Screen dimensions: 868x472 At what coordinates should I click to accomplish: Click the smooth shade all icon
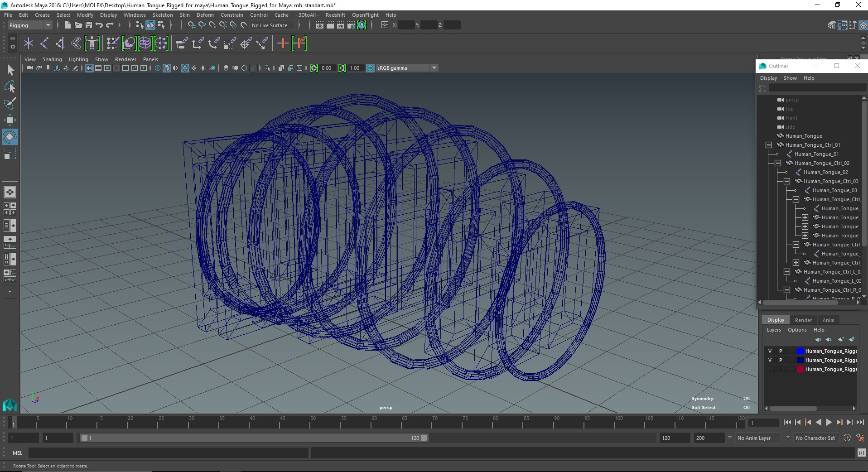click(x=167, y=68)
